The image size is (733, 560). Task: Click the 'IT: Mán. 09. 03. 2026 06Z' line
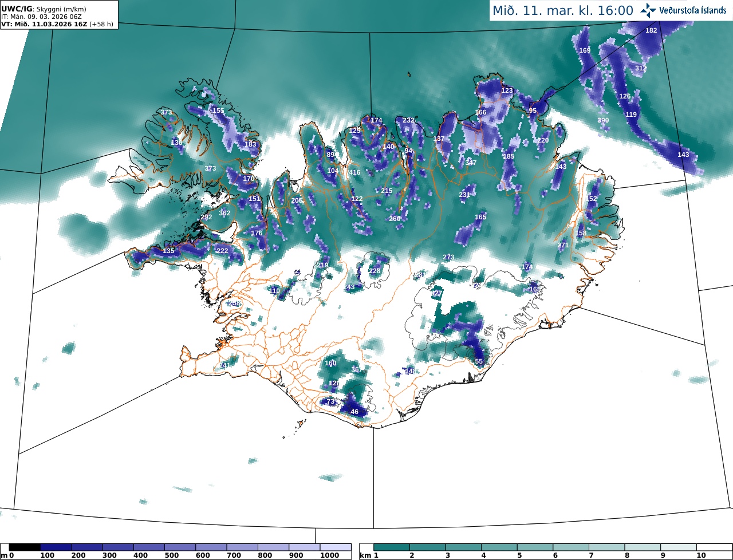tap(41, 17)
